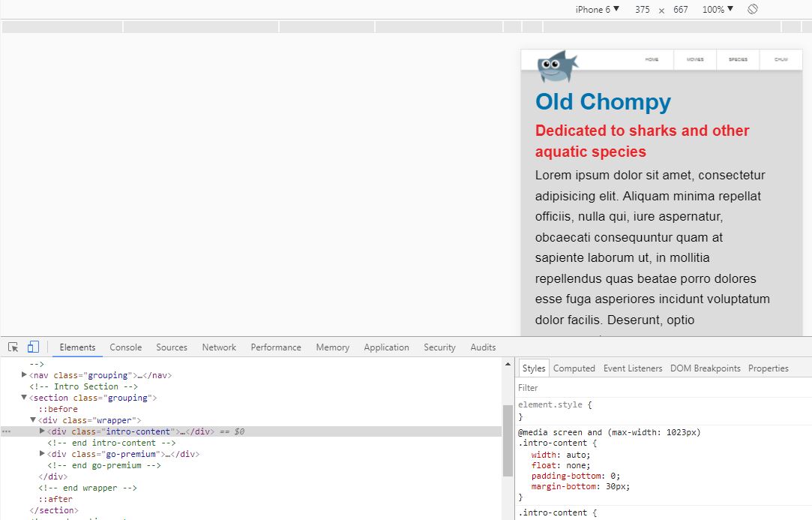This screenshot has height=520, width=812.
Task: Click the styles Filter input field
Action: 660,388
